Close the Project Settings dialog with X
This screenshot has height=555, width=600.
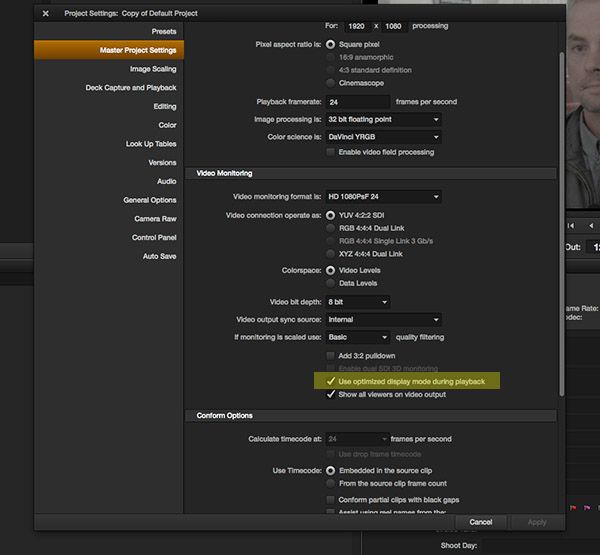(46, 13)
